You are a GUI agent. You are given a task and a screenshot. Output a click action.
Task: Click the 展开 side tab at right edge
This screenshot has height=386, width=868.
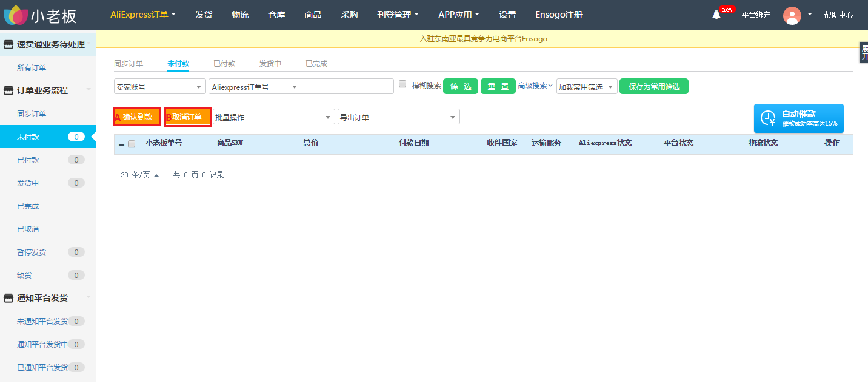(x=864, y=52)
